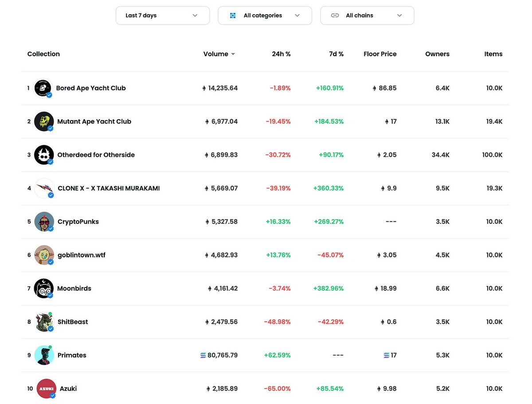Open the All categories dropdown

[x=265, y=16]
